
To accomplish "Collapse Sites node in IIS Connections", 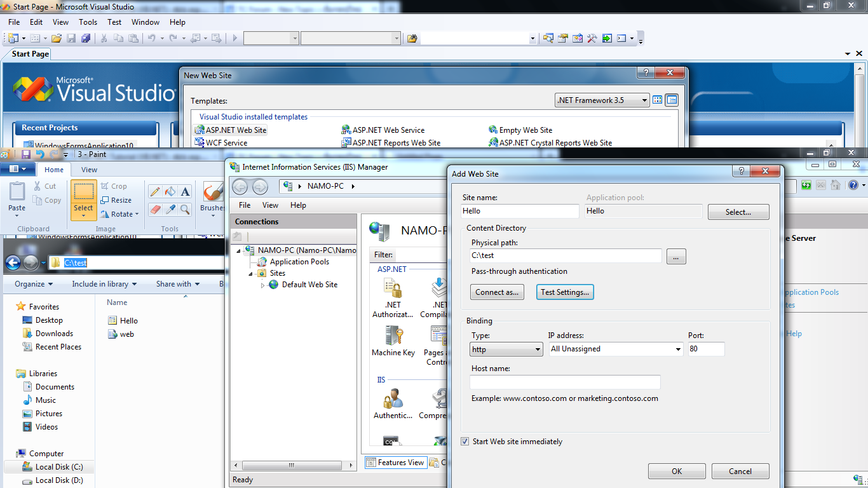I will 252,274.
